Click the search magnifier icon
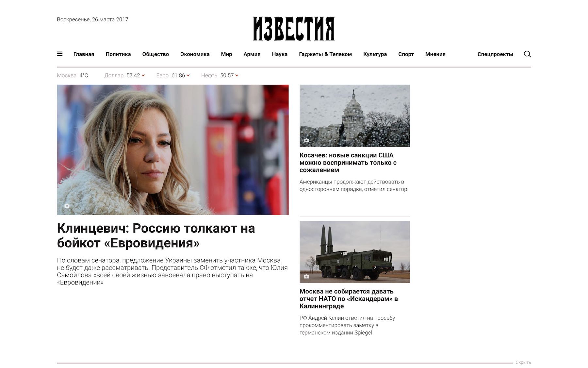588x368 pixels. [x=527, y=54]
